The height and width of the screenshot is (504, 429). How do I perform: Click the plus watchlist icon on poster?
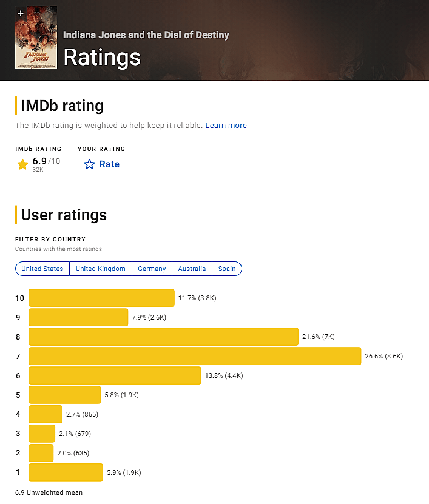click(21, 13)
